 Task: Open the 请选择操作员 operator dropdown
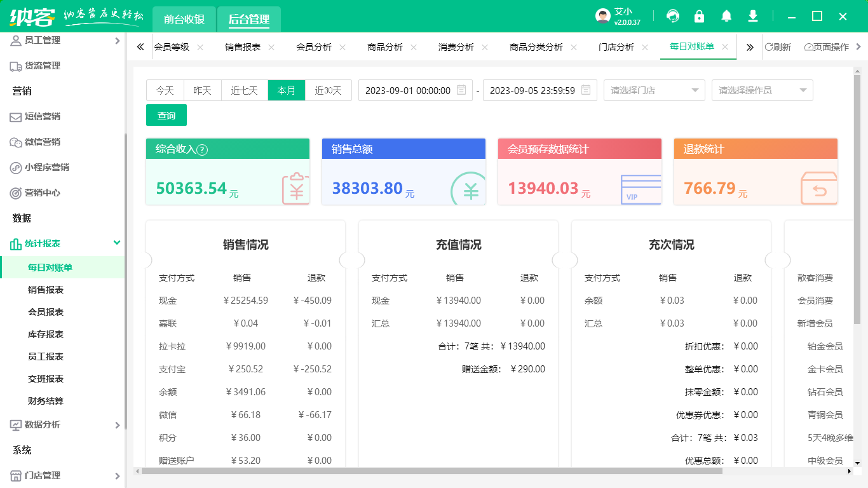tap(762, 90)
